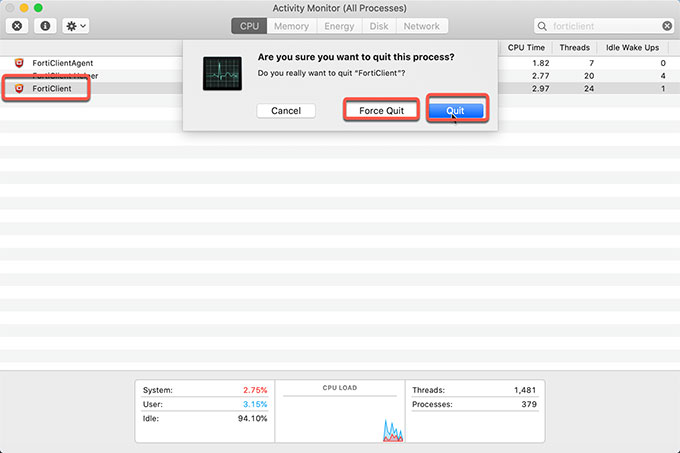Confirm with the blue Quit button
This screenshot has width=680, height=453.
[x=456, y=110]
